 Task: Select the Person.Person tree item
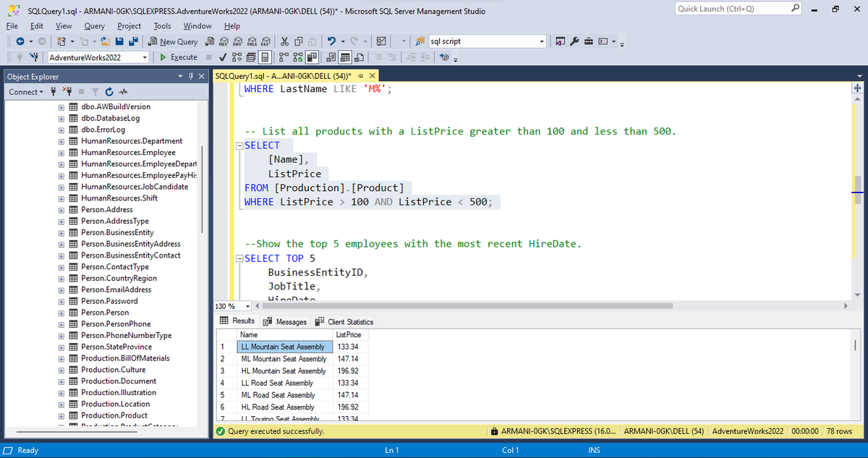(x=105, y=313)
